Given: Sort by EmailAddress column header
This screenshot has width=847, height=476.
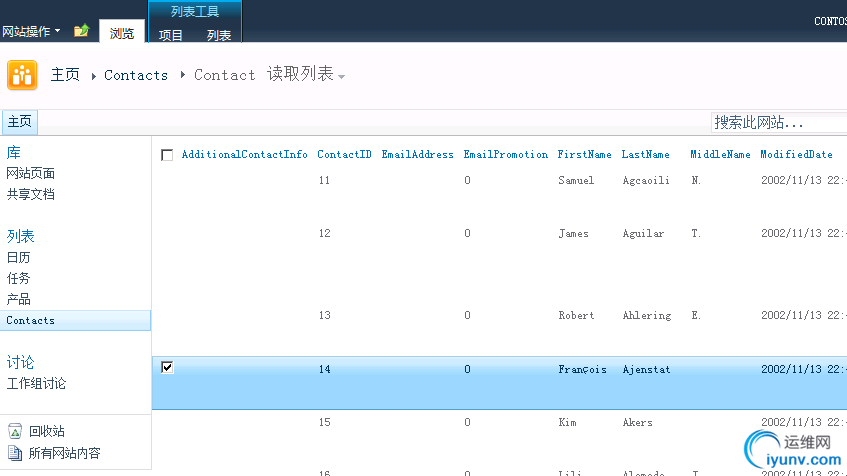Looking at the screenshot, I should 418,155.
